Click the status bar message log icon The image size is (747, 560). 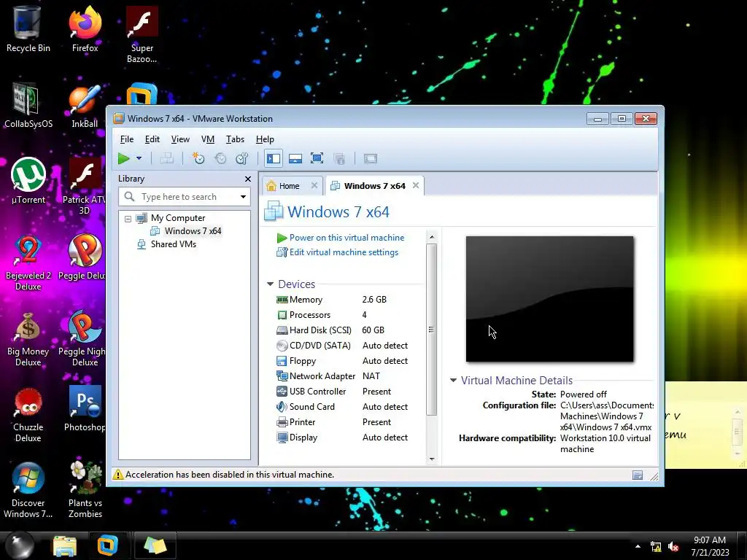638,475
